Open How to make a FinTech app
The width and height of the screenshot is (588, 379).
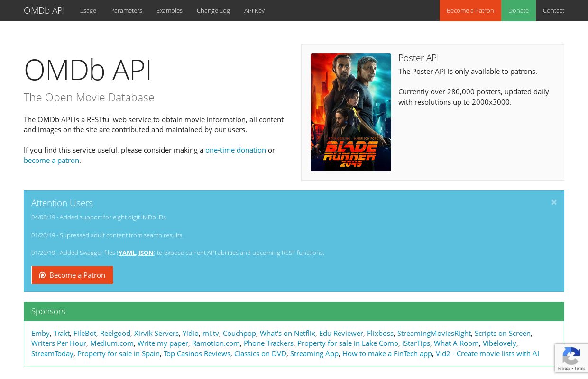(x=387, y=353)
